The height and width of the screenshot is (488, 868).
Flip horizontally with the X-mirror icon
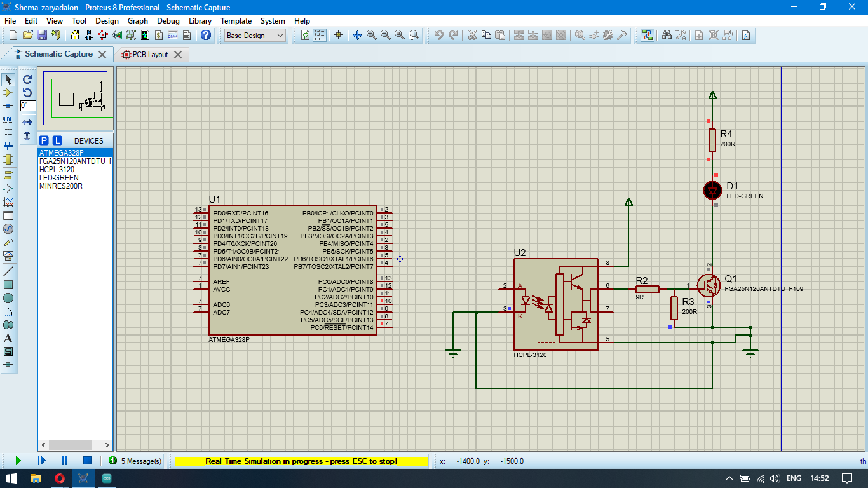pos(27,122)
